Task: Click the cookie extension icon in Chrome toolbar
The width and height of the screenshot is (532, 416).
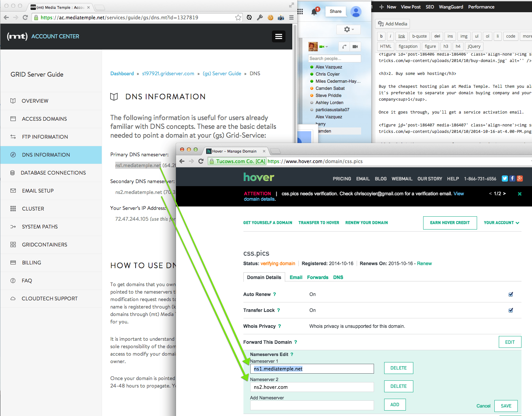Action: point(270,17)
